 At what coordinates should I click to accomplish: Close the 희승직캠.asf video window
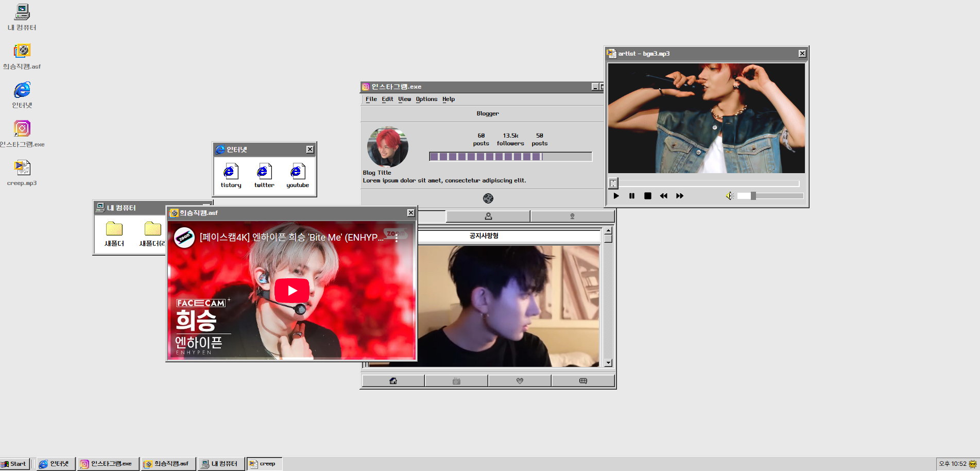tap(411, 213)
